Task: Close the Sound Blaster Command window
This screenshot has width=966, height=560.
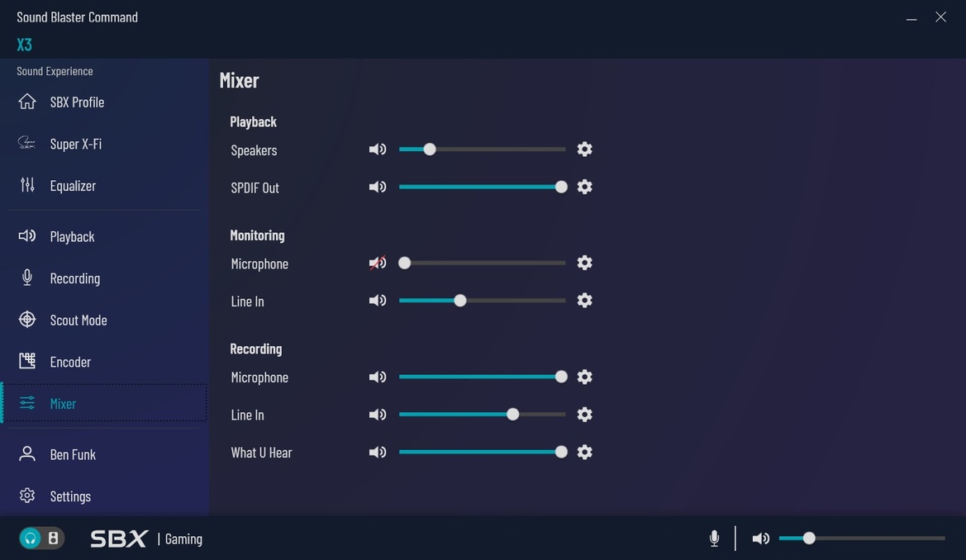Action: [940, 17]
